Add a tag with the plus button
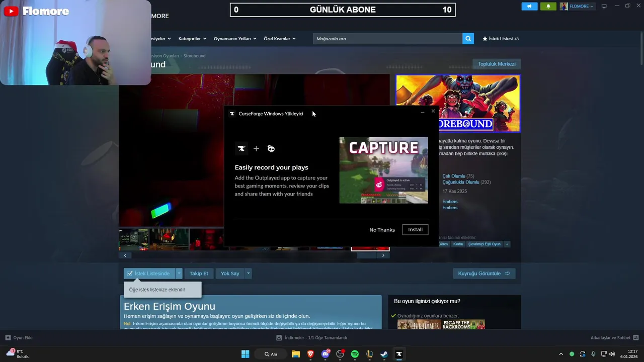This screenshot has width=644, height=362. 507,244
